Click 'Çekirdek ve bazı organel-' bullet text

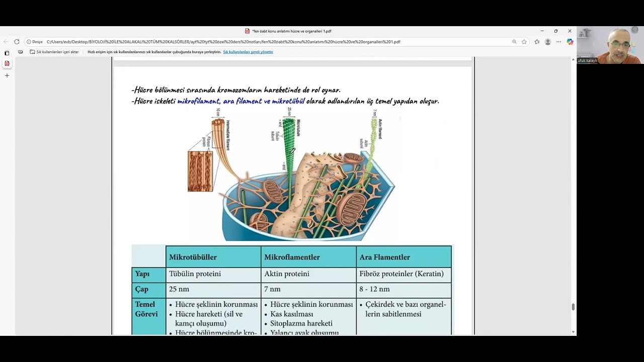(x=406, y=304)
